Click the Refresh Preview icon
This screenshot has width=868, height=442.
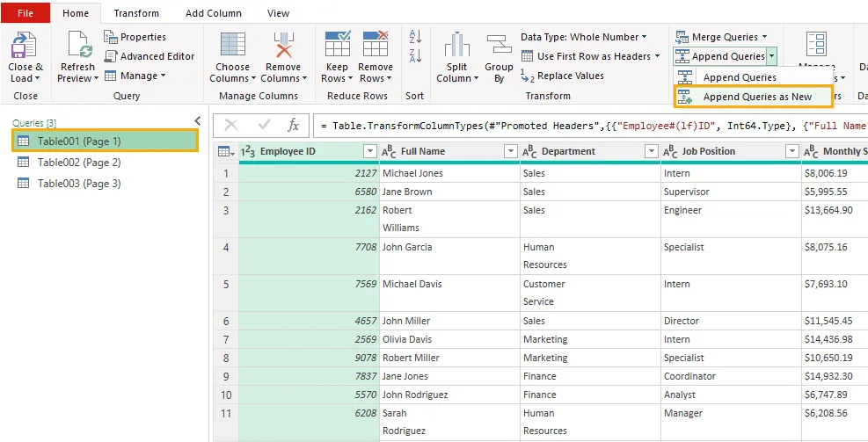(x=78, y=45)
